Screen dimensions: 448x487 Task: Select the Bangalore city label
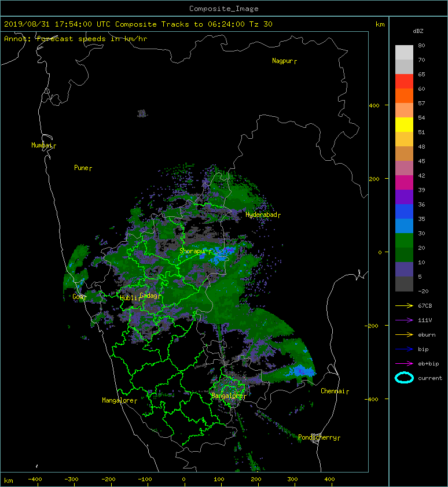coord(229,396)
